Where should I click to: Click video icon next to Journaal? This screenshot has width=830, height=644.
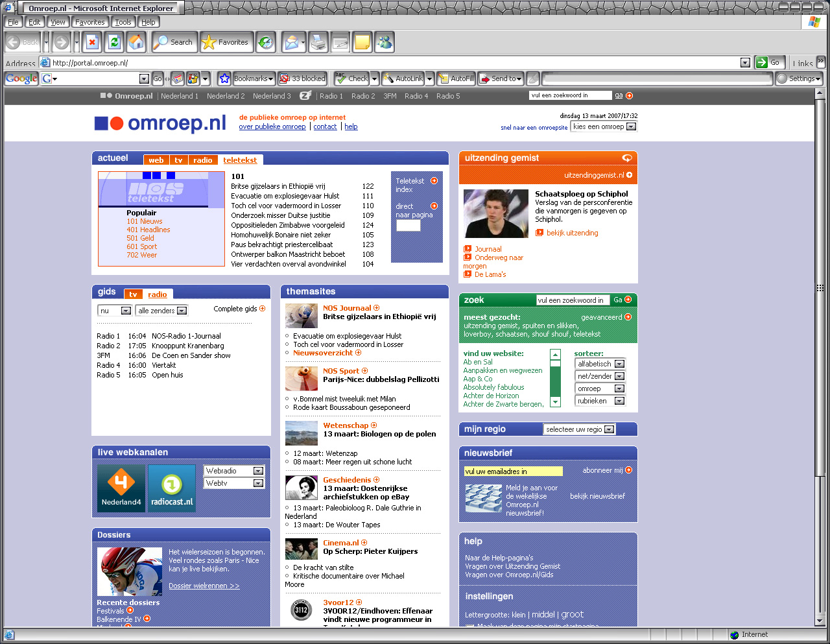468,249
